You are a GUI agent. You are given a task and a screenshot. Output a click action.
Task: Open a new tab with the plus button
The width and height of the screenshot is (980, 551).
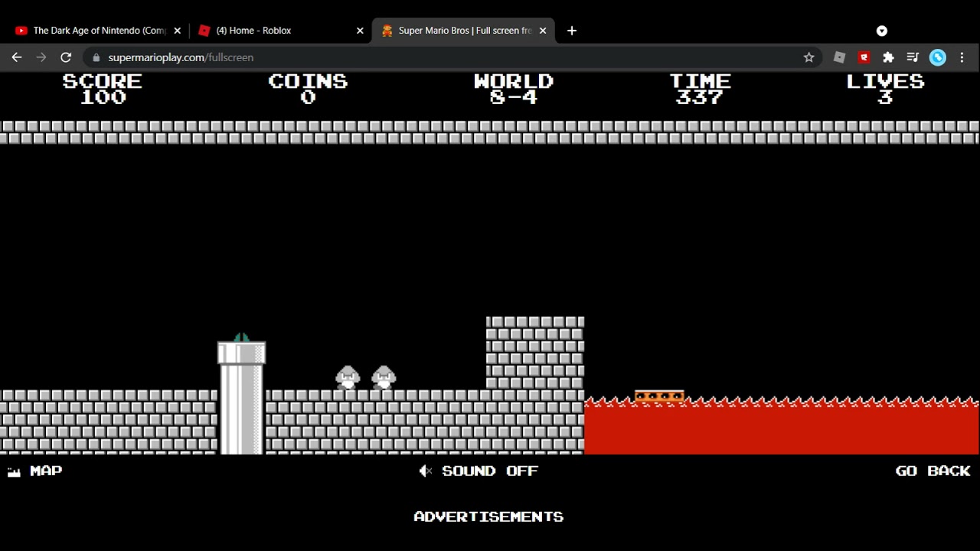571,31
